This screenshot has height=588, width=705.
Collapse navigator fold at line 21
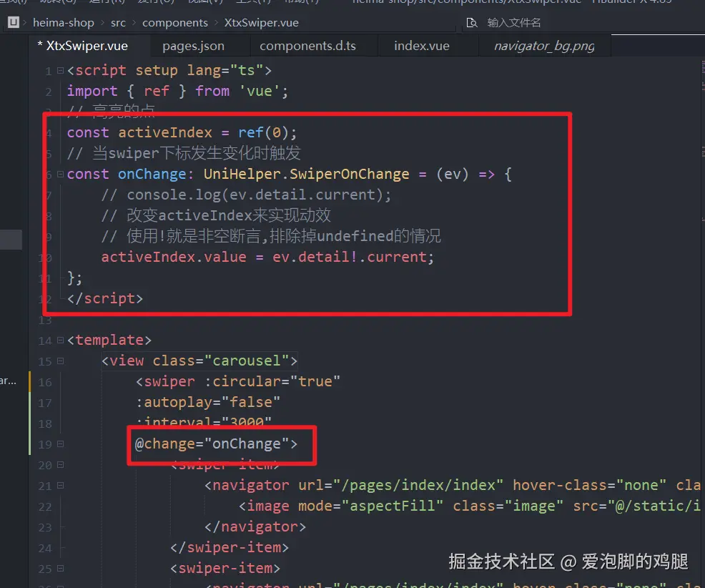point(60,486)
